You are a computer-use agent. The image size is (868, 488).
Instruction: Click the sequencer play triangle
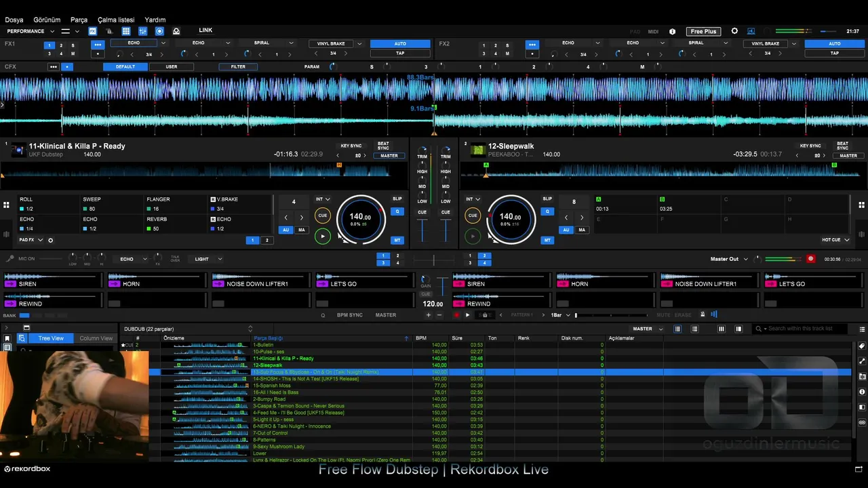point(467,315)
